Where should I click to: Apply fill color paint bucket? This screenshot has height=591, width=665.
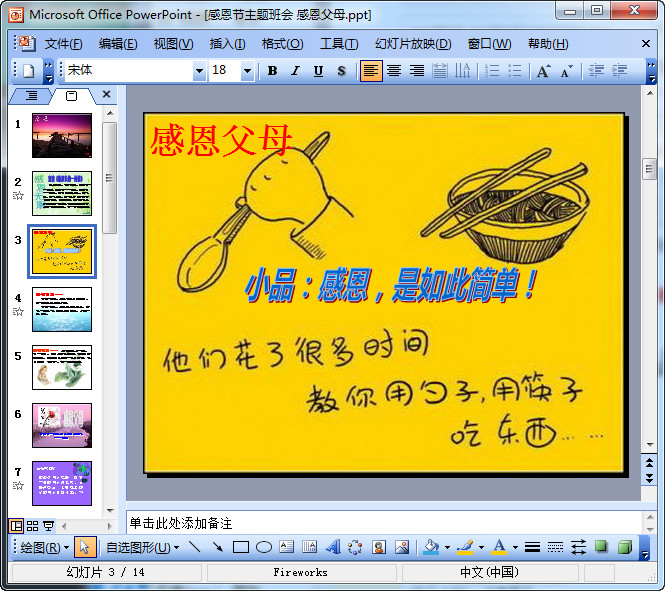pyautogui.click(x=432, y=547)
